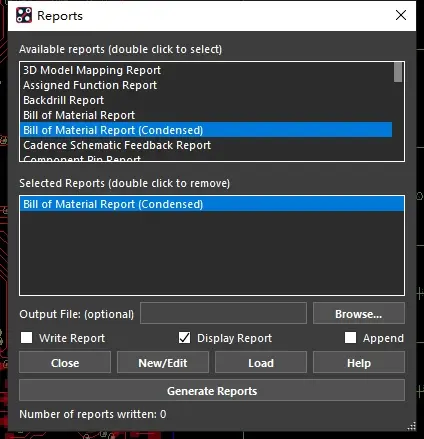
Task: Click the Generate Reports button
Action: pos(212,390)
